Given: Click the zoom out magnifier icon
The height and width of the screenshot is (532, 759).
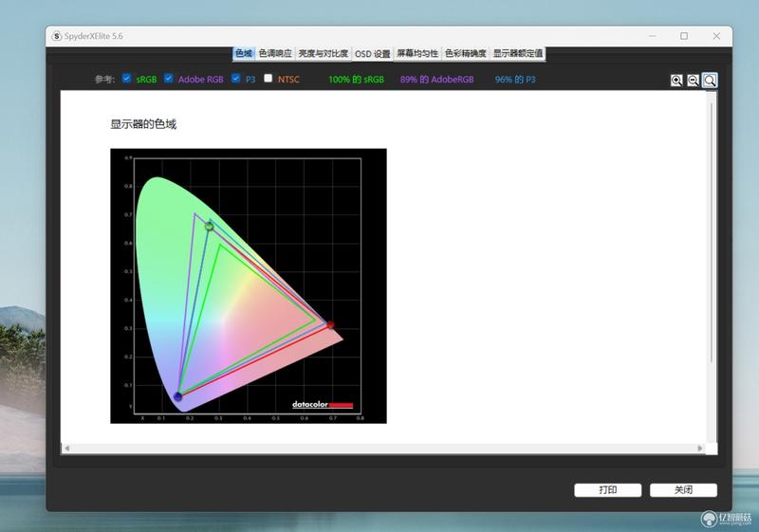Looking at the screenshot, I should point(693,81).
